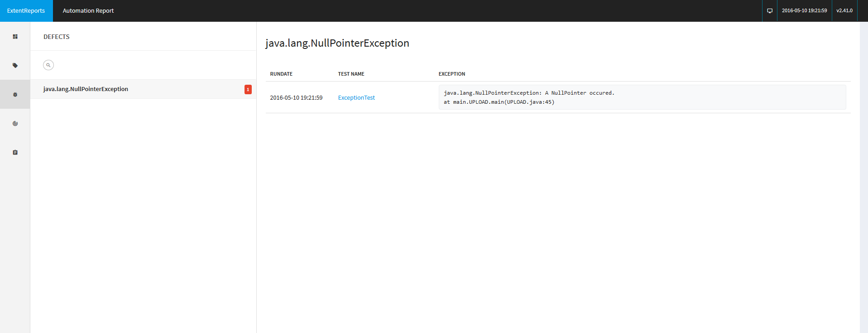The width and height of the screenshot is (868, 333).
Task: Click the RUNDATE column header
Action: tap(281, 74)
